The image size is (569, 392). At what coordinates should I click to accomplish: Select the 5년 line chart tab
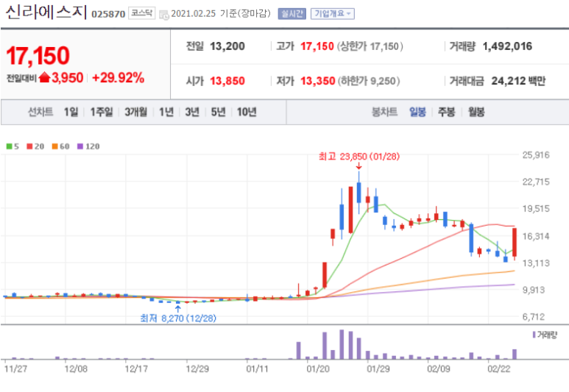pos(218,112)
